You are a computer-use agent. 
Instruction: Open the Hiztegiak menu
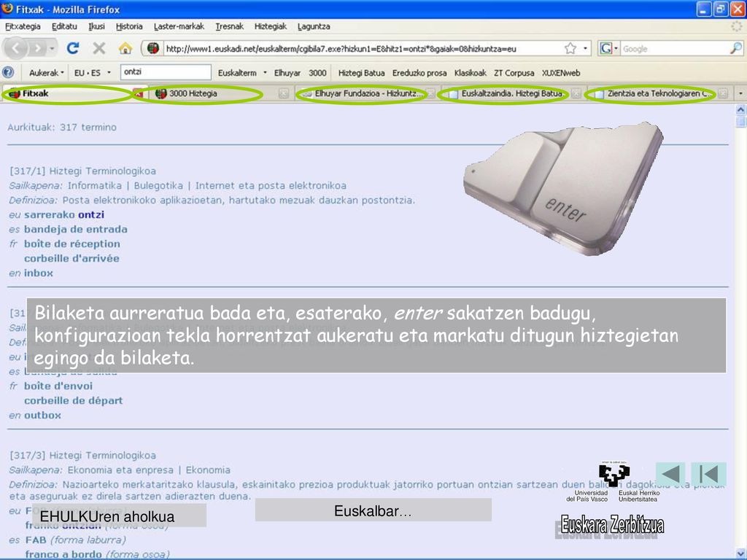(x=270, y=27)
